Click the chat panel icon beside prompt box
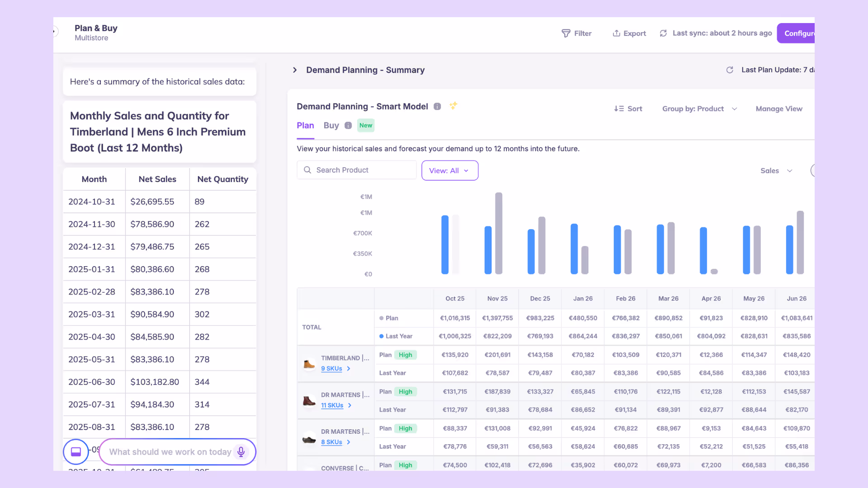This screenshot has height=488, width=868. pos(76,451)
